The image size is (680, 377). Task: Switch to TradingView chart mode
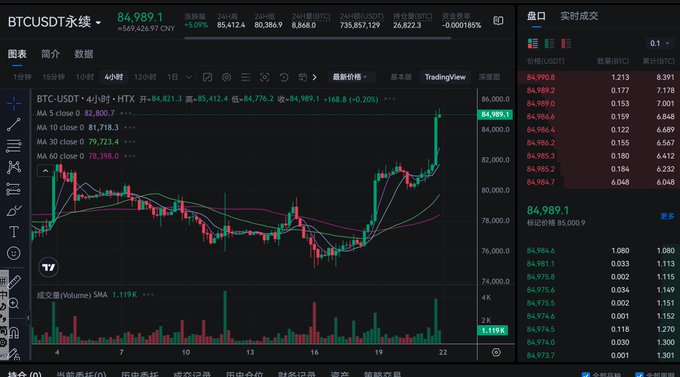tap(445, 77)
